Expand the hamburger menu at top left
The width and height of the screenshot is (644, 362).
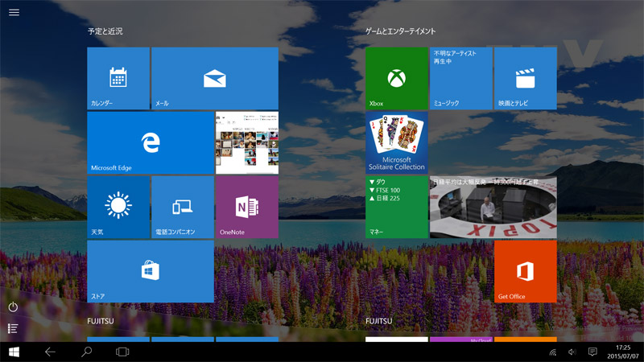pos(14,13)
